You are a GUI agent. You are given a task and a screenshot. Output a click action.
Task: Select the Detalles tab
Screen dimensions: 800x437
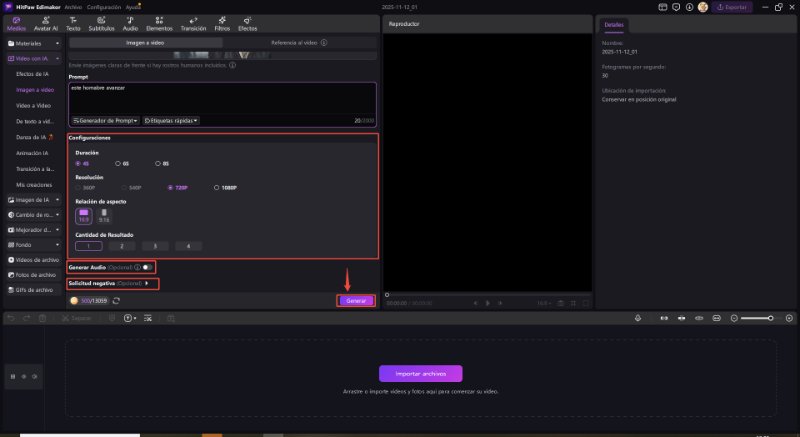point(614,24)
